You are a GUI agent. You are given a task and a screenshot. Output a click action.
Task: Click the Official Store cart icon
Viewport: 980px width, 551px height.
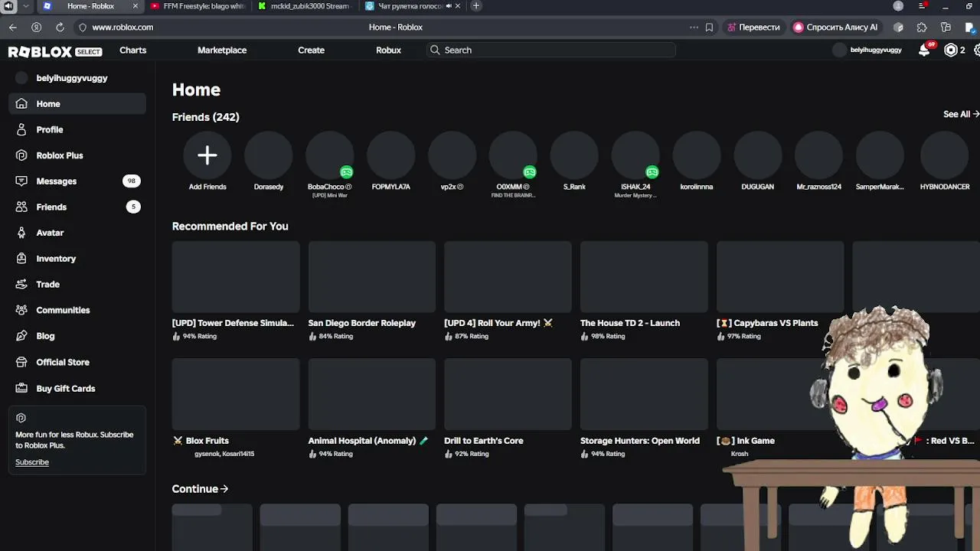21,362
